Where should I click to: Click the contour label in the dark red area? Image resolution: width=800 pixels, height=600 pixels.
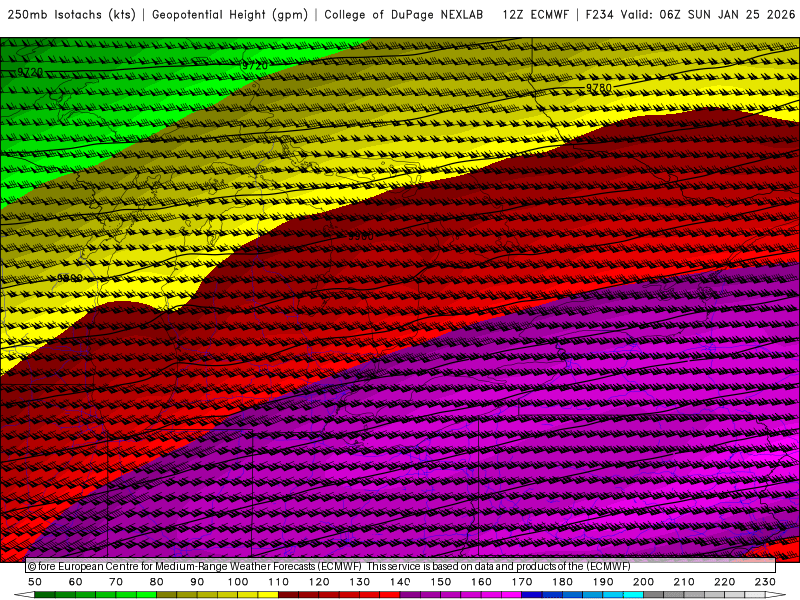click(361, 237)
